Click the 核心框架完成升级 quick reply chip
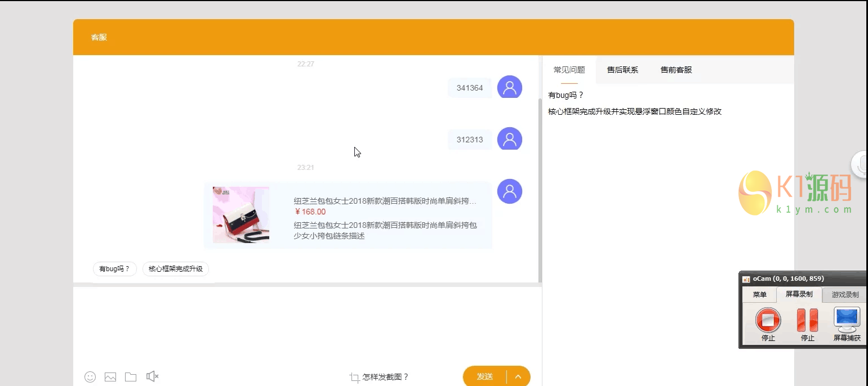This screenshot has width=868, height=386. 175,269
